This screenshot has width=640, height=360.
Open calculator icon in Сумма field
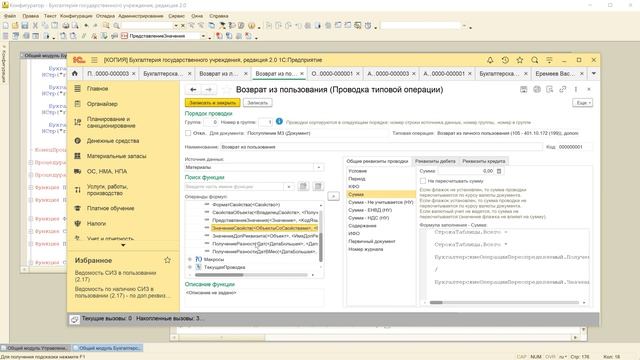click(x=499, y=171)
